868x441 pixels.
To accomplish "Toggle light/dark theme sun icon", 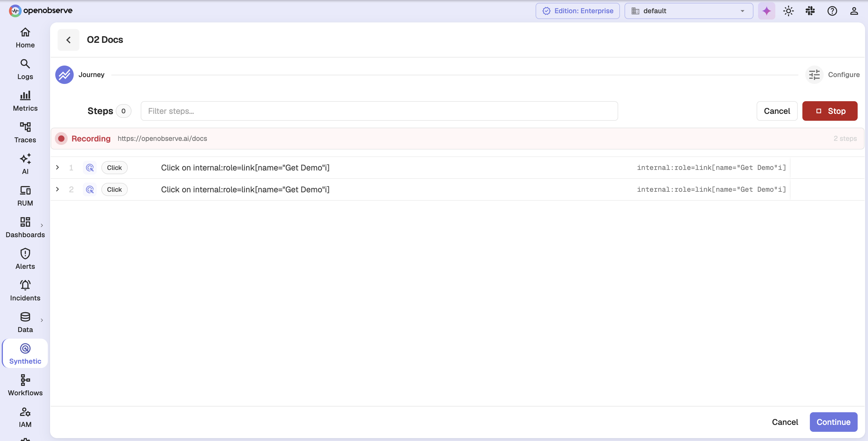I will tap(789, 11).
